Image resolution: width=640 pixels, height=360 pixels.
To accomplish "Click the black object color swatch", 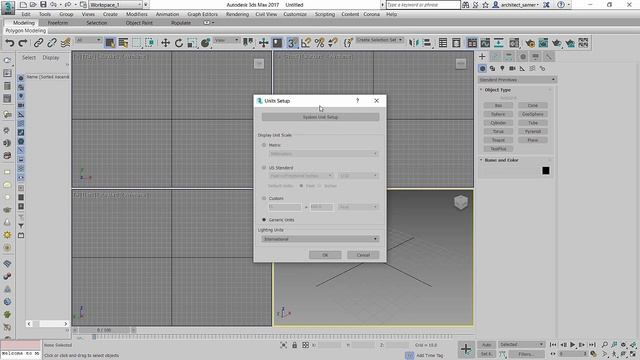I will click(x=546, y=171).
